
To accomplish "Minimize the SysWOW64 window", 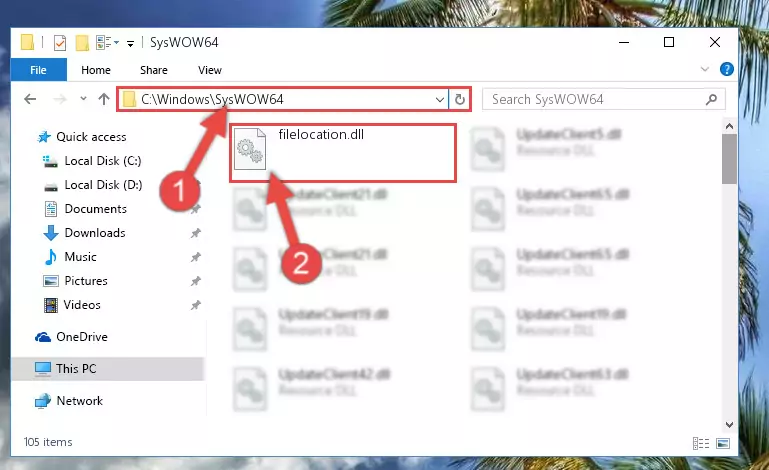I will pos(624,43).
